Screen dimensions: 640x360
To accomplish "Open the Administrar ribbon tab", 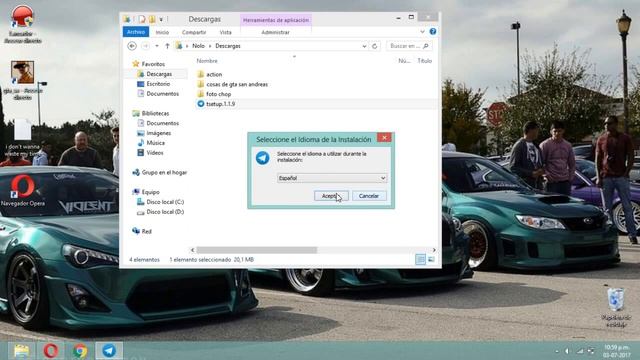I will coord(276,32).
